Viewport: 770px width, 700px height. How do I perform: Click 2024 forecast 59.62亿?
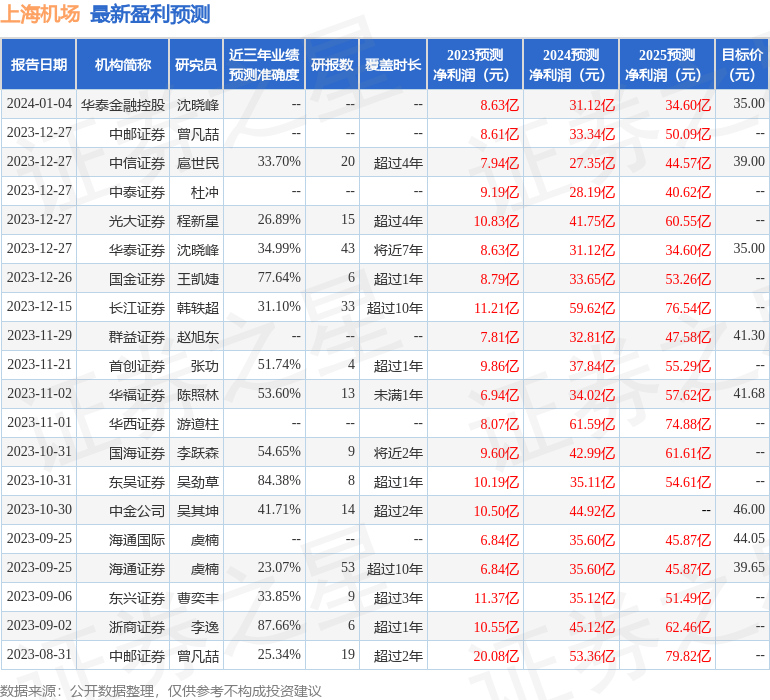pos(592,308)
